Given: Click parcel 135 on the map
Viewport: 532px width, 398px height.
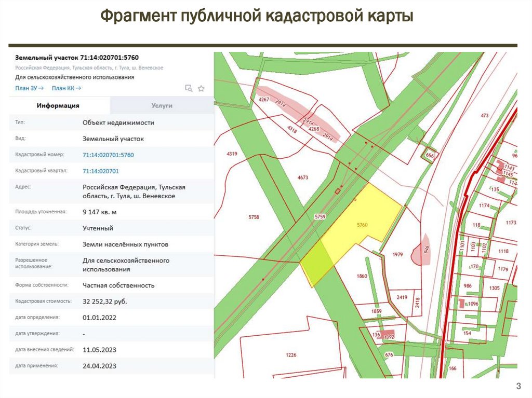Looking at the screenshot, I should coord(495,189).
